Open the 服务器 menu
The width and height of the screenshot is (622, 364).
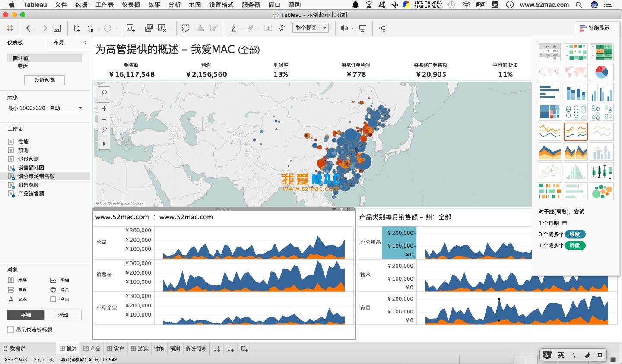tap(251, 5)
